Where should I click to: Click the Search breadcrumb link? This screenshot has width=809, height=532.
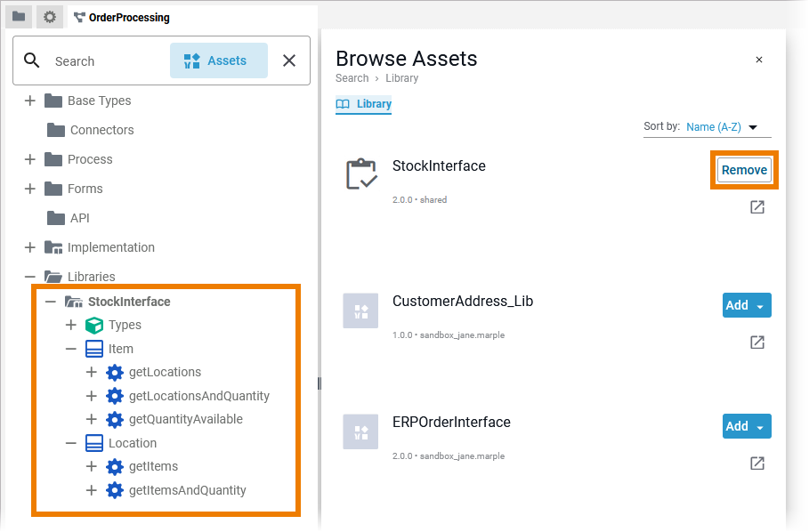pos(352,78)
